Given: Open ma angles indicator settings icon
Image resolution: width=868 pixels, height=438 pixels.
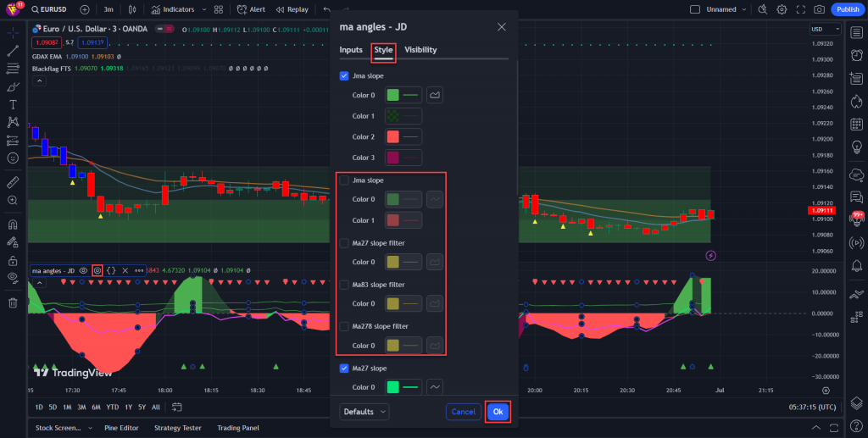Looking at the screenshot, I should pos(97,270).
